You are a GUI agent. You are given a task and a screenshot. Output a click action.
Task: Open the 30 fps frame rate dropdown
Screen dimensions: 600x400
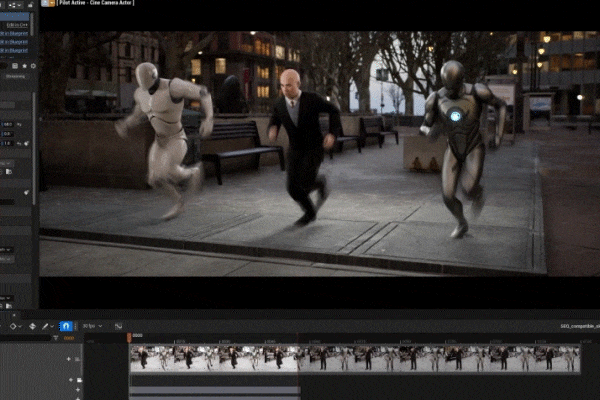(x=92, y=326)
